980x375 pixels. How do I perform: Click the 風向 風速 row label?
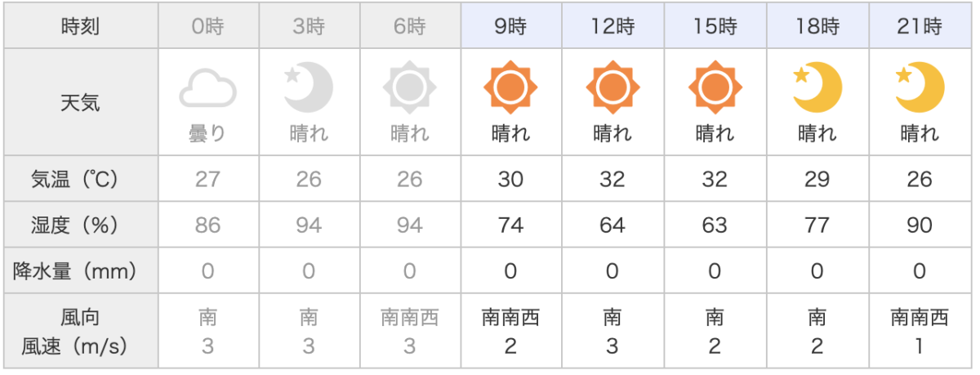click(x=80, y=331)
